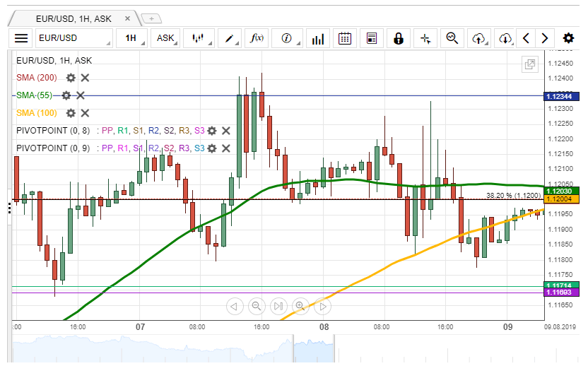Screen dimensions: 588x366
Task: Toggle the chart padlock icon
Action: pyautogui.click(x=399, y=38)
